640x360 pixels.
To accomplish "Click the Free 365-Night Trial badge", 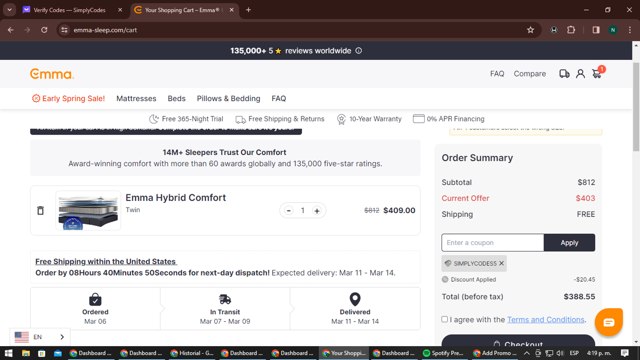I will tap(186, 119).
